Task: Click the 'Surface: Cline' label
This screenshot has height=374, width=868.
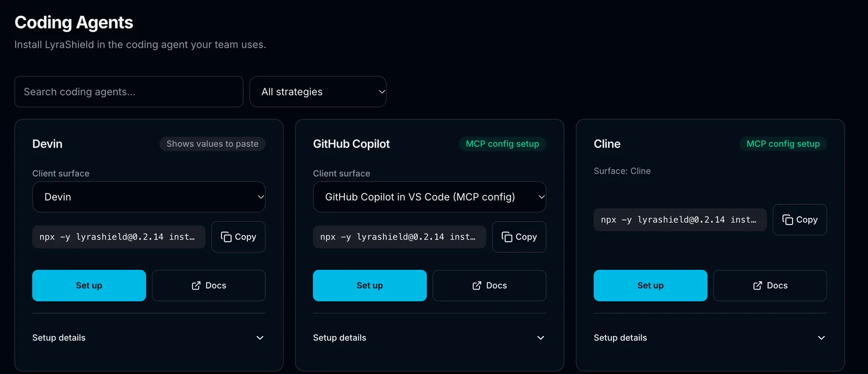Action: (622, 171)
